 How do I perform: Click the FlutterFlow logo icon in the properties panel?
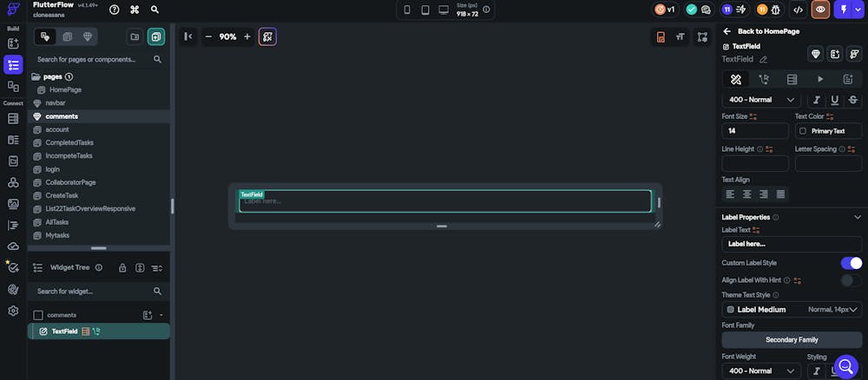click(854, 54)
